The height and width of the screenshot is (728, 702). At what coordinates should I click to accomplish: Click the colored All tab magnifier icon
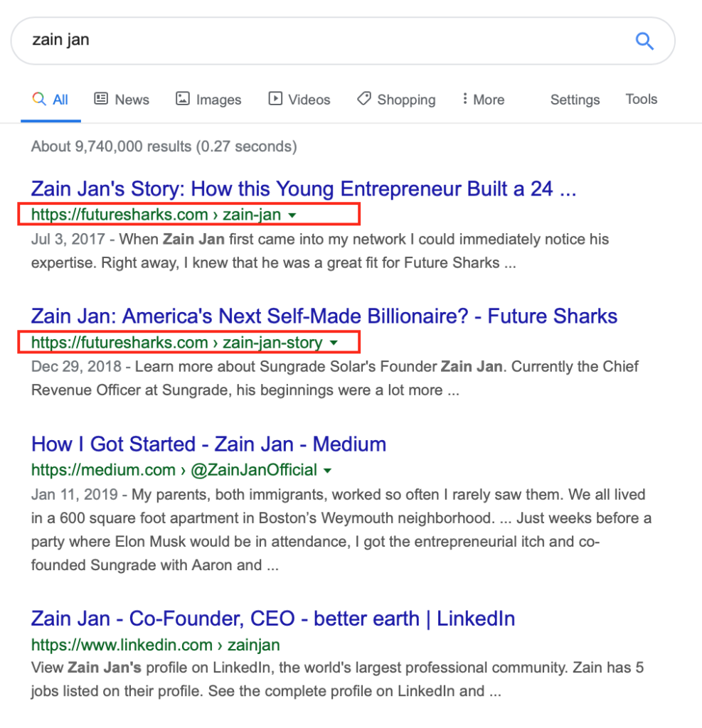39,98
